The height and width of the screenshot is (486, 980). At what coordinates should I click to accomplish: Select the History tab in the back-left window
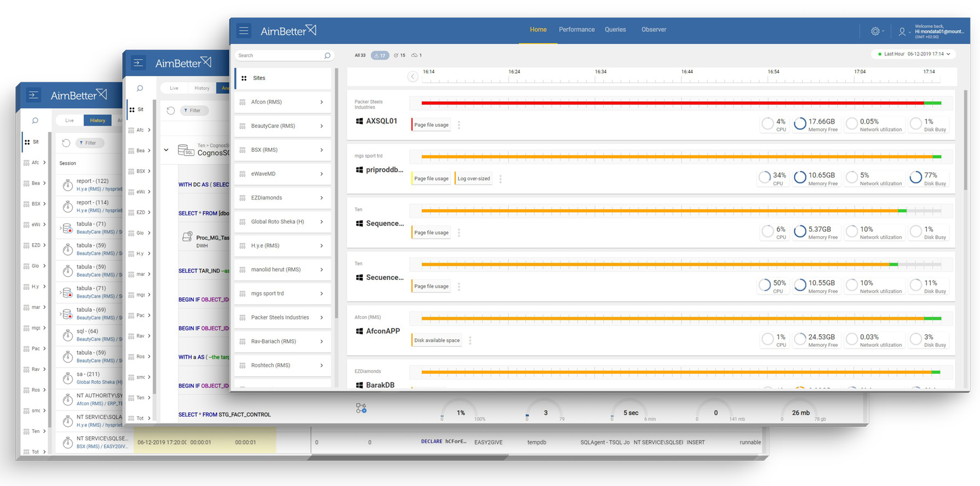click(98, 121)
